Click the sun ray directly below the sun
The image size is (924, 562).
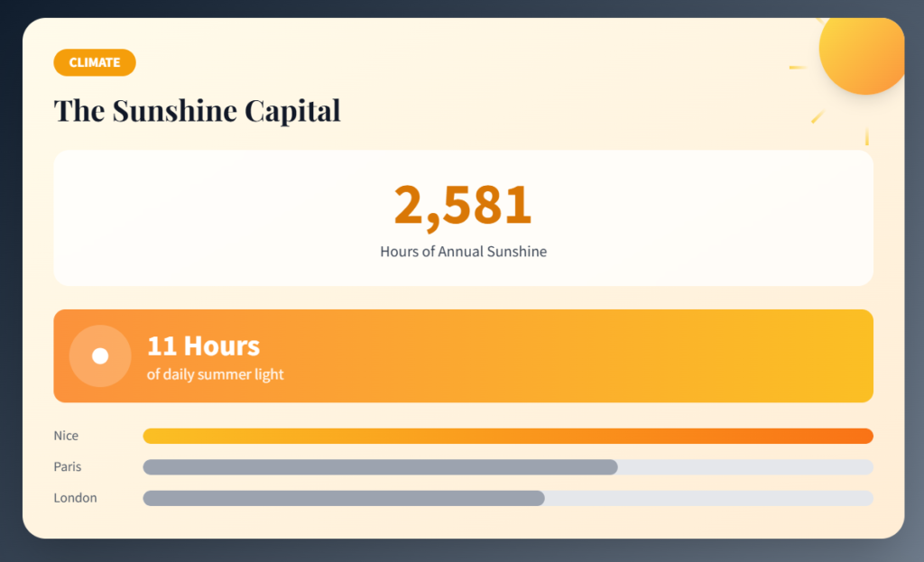click(866, 136)
